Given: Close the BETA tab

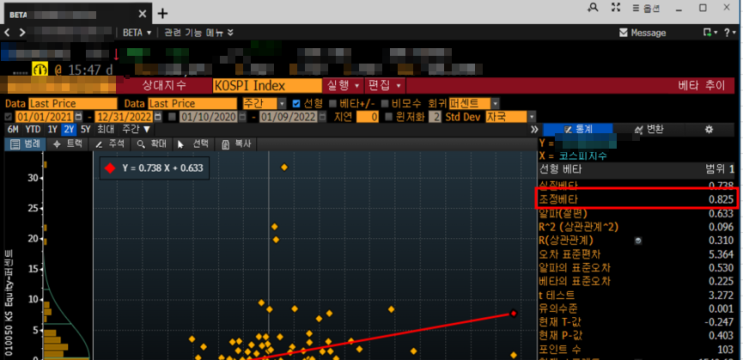Looking at the screenshot, I should point(143,14).
